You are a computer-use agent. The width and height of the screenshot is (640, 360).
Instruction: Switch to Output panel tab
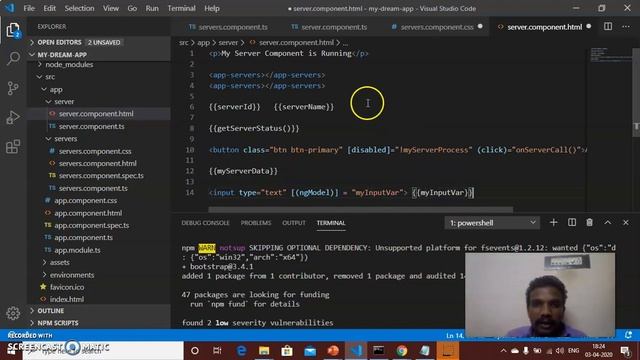pos(294,223)
